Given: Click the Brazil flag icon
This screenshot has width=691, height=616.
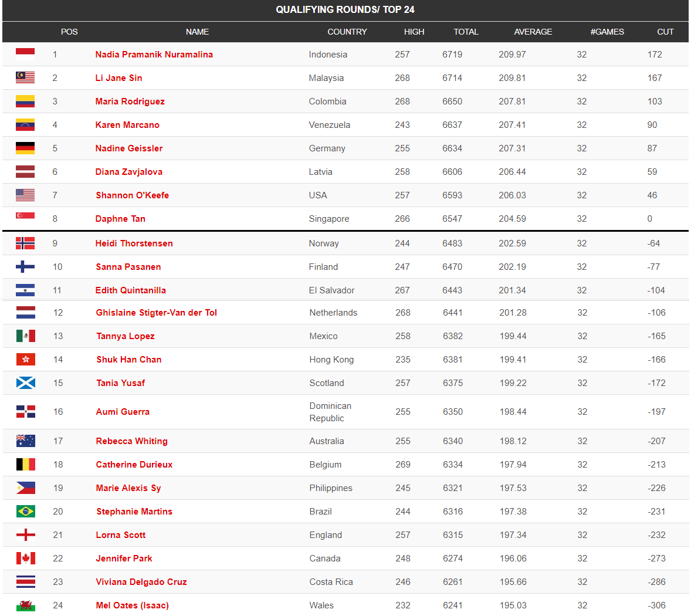Looking at the screenshot, I should (x=26, y=511).
